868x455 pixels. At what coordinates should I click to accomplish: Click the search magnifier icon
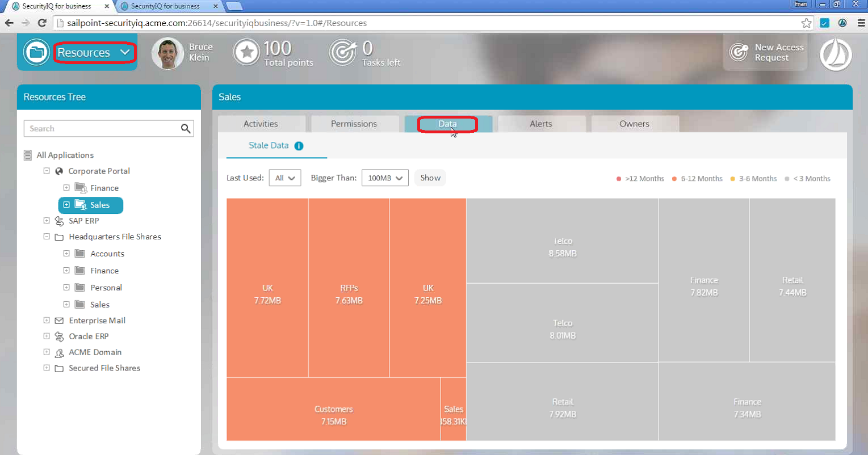coord(186,129)
